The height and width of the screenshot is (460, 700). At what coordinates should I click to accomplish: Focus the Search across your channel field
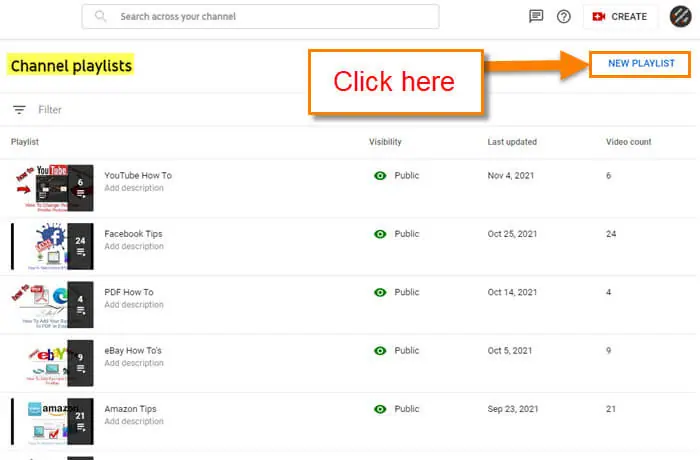[x=260, y=17]
